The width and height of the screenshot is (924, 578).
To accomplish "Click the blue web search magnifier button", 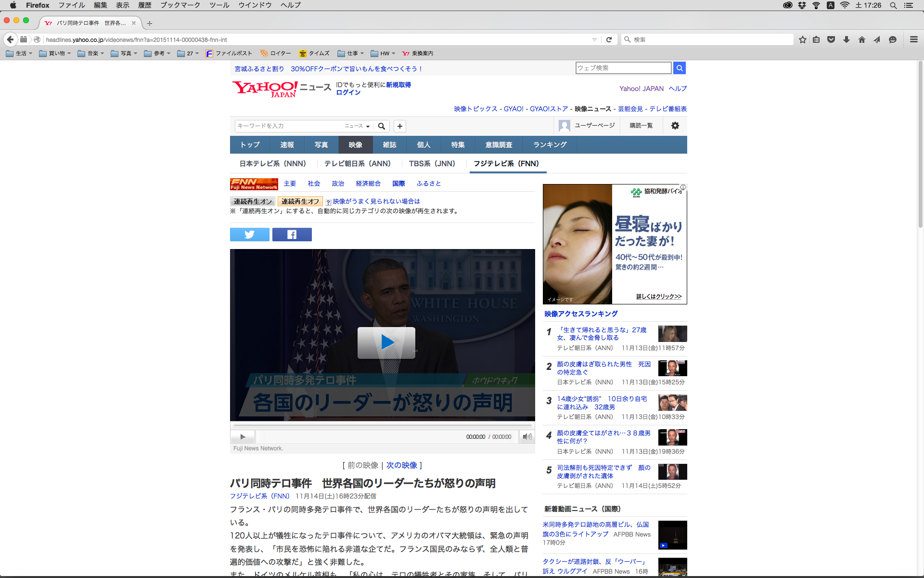I will [x=679, y=68].
